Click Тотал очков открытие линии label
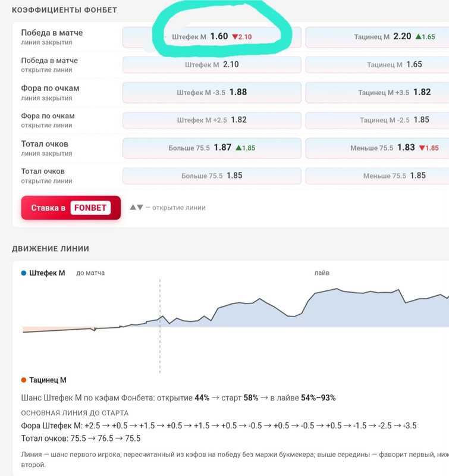This screenshot has height=476, width=449. (47, 176)
